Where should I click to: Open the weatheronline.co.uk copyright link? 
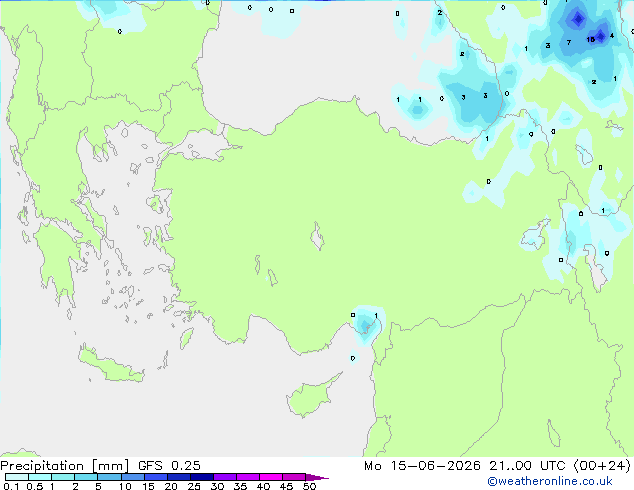(x=550, y=481)
